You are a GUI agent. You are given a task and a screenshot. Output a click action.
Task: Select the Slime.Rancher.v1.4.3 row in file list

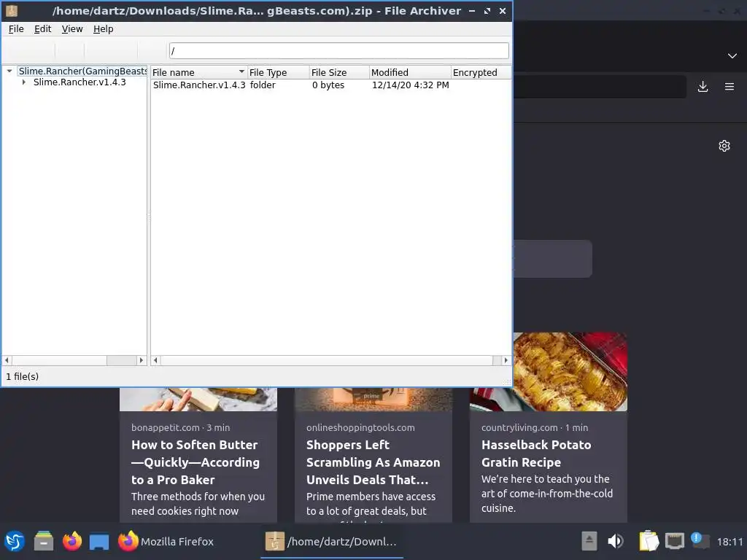pos(330,85)
